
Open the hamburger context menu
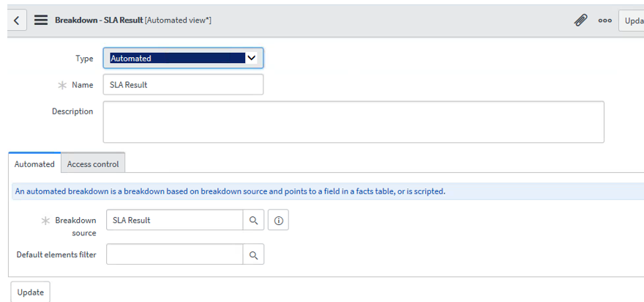[x=41, y=21]
